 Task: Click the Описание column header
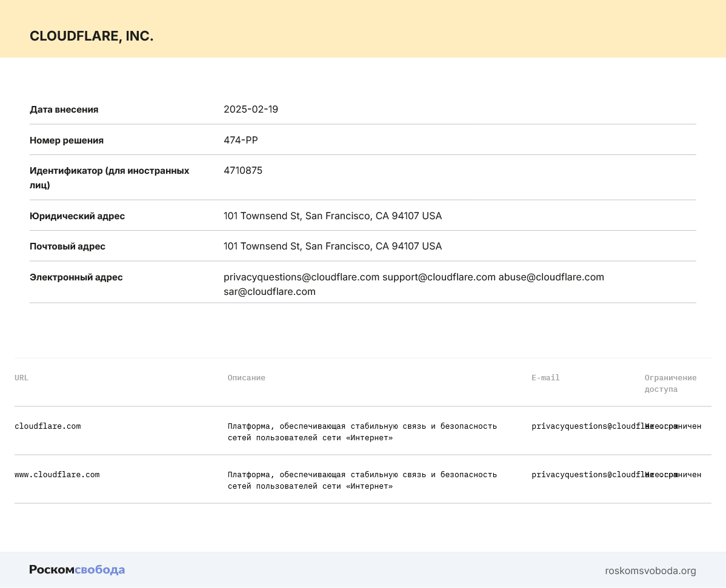246,377
